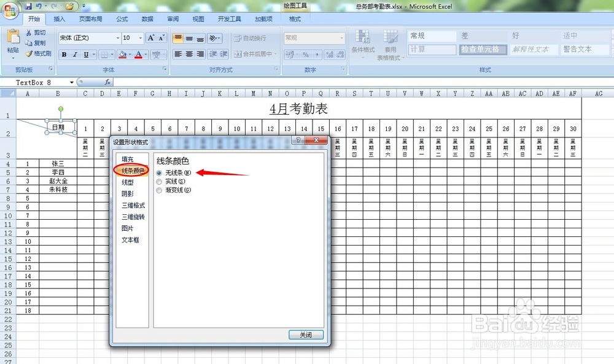Open the 开始 (Home) ribbon tab

click(34, 19)
